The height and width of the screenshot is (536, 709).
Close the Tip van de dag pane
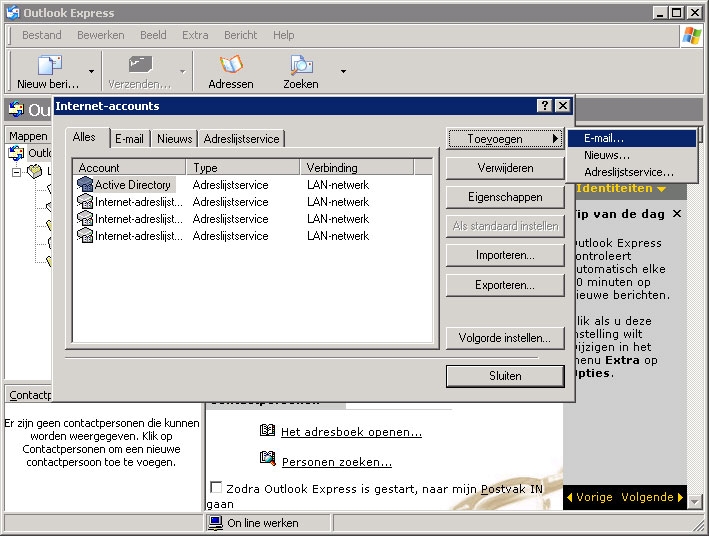677,213
